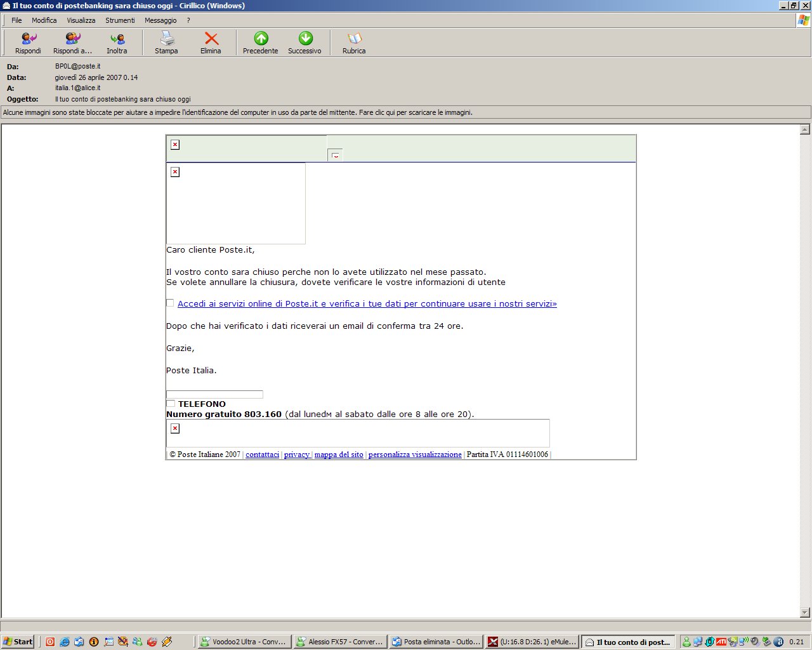Image resolution: width=812 pixels, height=650 pixels.
Task: Click red quick launch icon next to Start
Action: point(50,642)
